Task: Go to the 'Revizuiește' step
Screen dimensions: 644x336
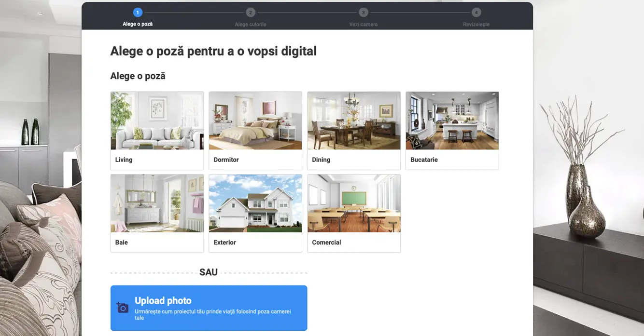Action: [x=476, y=24]
